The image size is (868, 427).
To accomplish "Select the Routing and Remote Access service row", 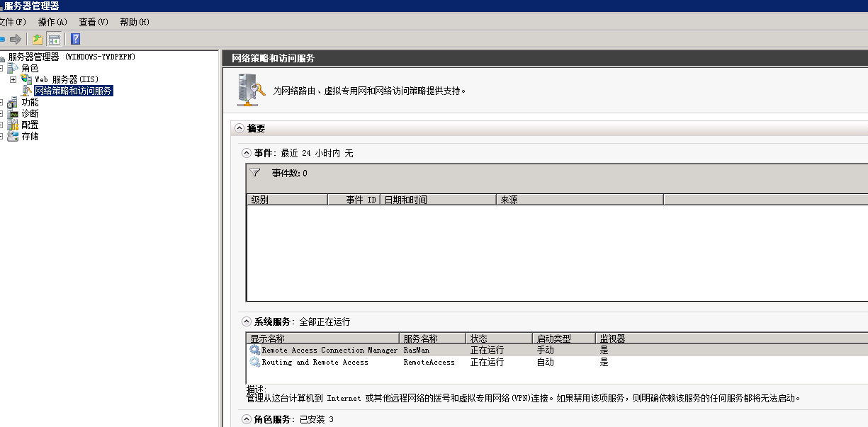I will (557, 362).
